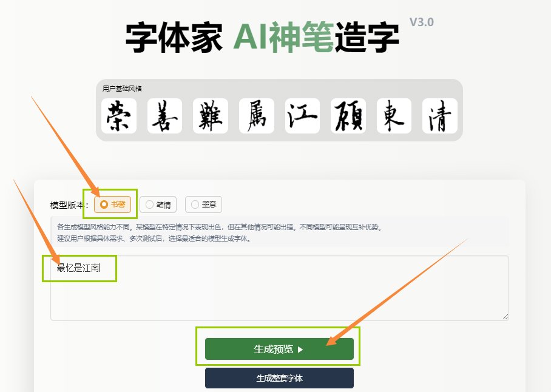The width and height of the screenshot is (551, 392).
Task: Select the 荣 calligraphy style thumbnail
Action: tap(119, 116)
